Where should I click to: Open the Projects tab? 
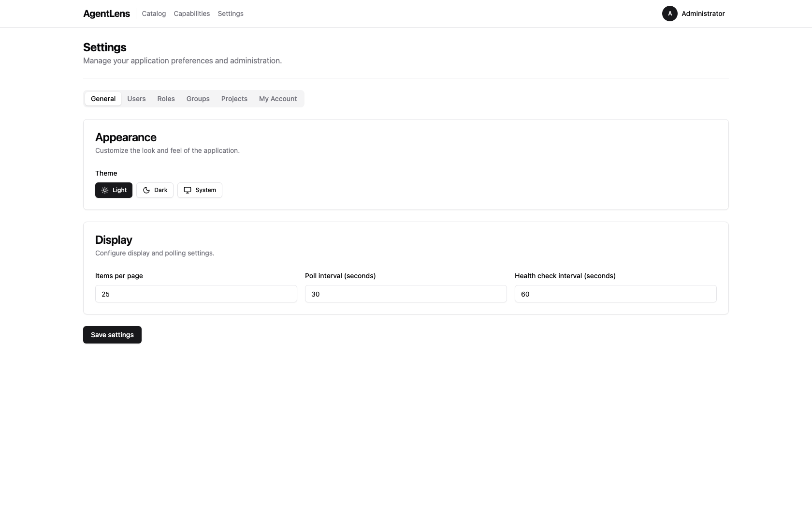[234, 99]
